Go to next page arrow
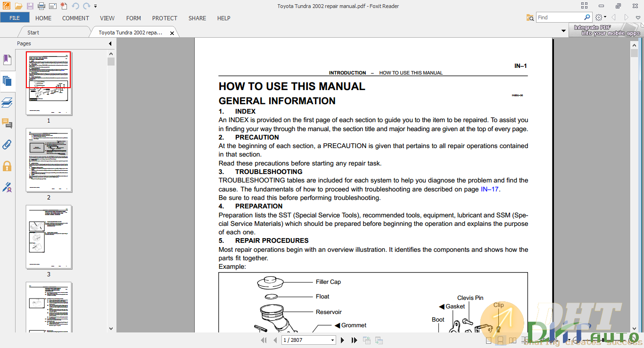644x348 pixels. [343, 340]
